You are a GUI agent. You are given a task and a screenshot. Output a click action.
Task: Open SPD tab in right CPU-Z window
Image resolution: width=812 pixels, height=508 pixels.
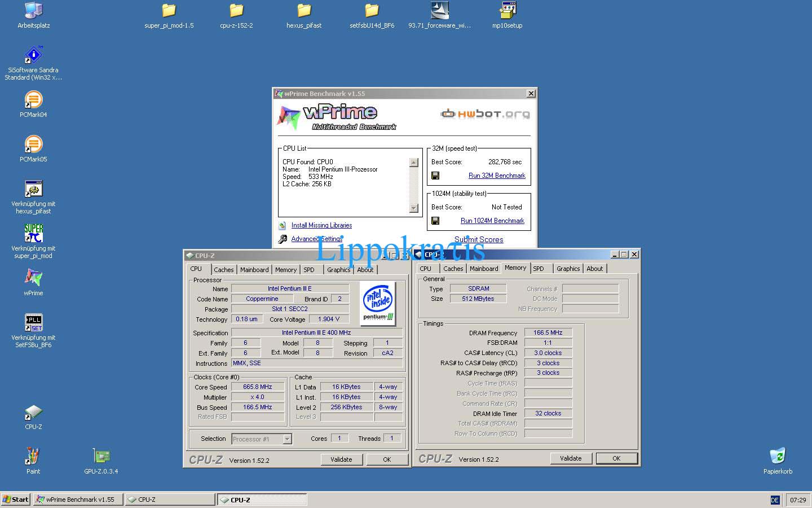[539, 269]
